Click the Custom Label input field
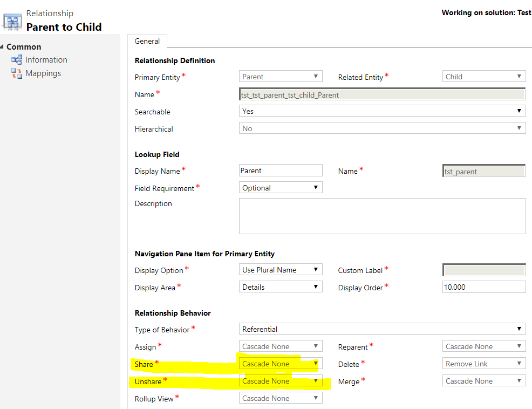This screenshot has height=409, width=532. pyautogui.click(x=484, y=270)
